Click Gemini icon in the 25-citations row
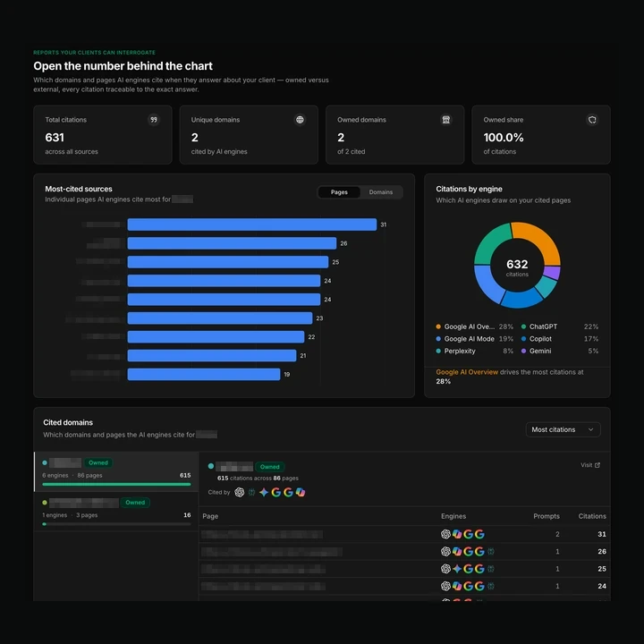644x644 pixels. coord(457,569)
